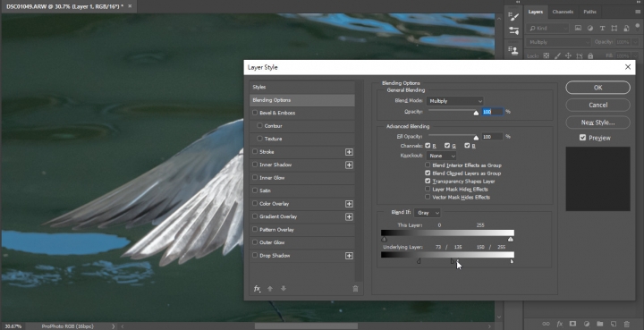The image size is (644, 330).
Task: Enable the Contour checkbox
Action: point(259,125)
